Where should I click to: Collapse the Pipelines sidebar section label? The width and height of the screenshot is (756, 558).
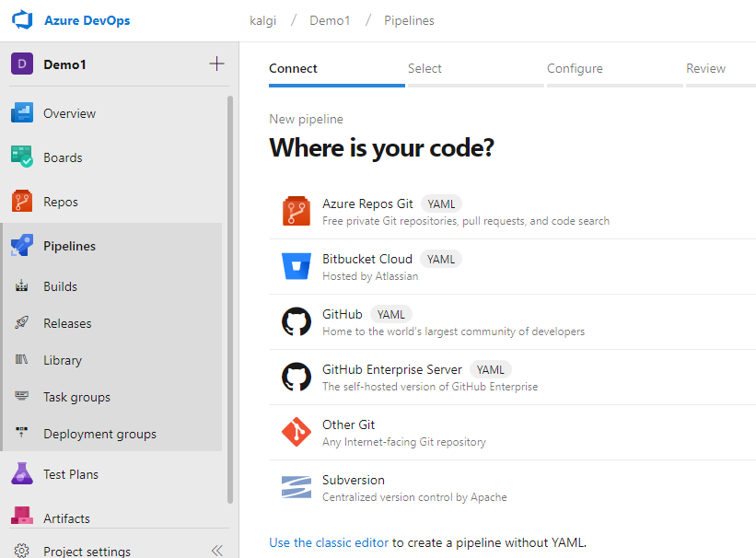pos(69,246)
